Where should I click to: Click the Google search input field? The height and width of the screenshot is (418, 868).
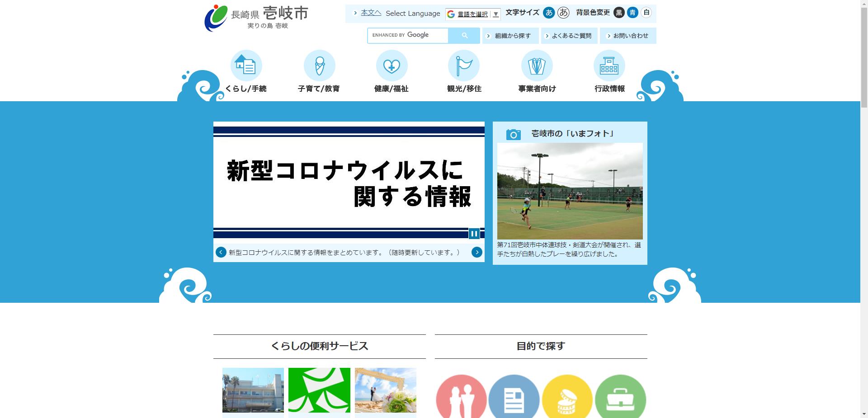[x=407, y=35]
